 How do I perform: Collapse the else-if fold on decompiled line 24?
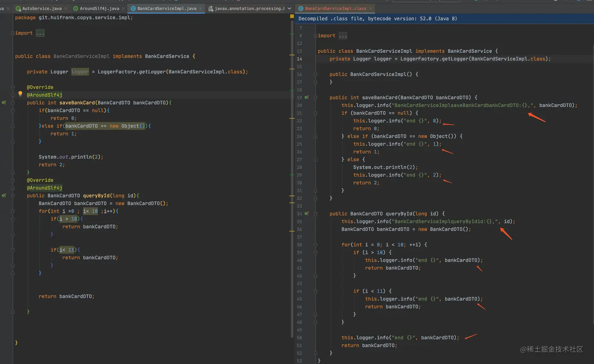tap(315, 136)
